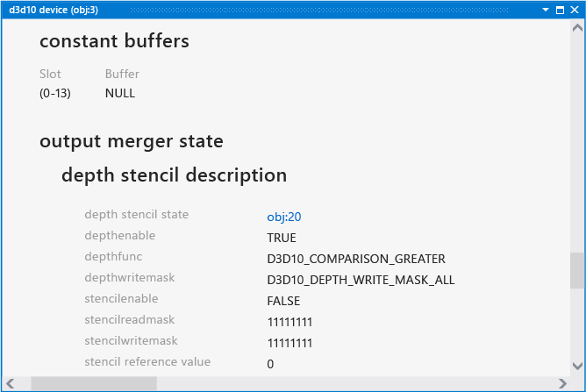The width and height of the screenshot is (586, 392).
Task: Open the obj:20 depth stencil state link
Action: coord(283,217)
